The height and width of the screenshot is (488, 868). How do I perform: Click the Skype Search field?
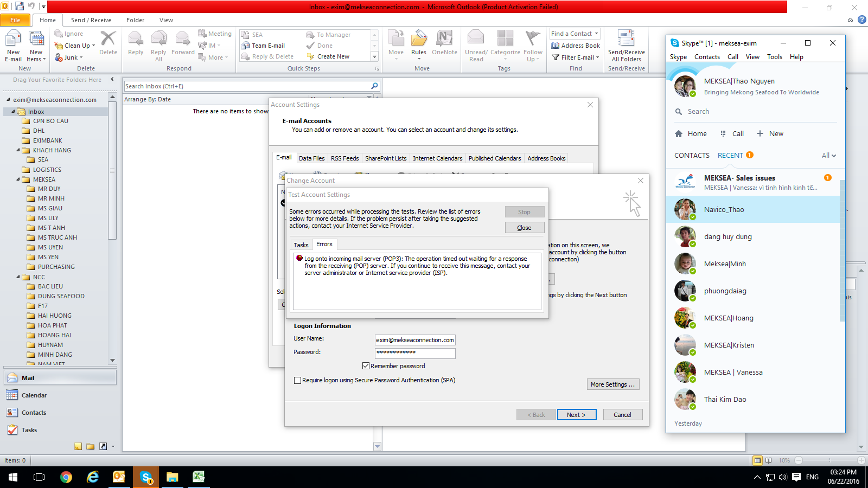pyautogui.click(x=755, y=112)
